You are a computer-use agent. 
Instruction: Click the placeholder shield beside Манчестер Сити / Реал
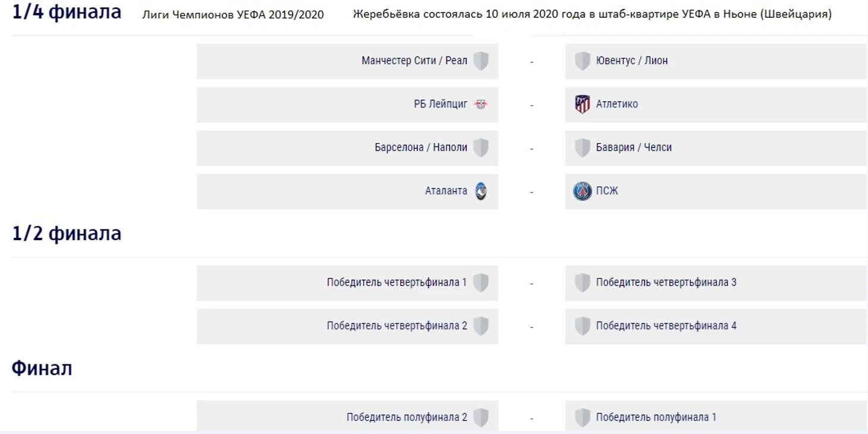click(481, 61)
